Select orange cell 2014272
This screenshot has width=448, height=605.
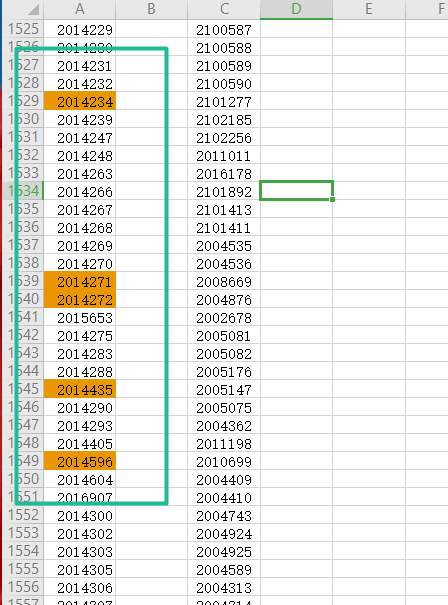[x=79, y=299]
